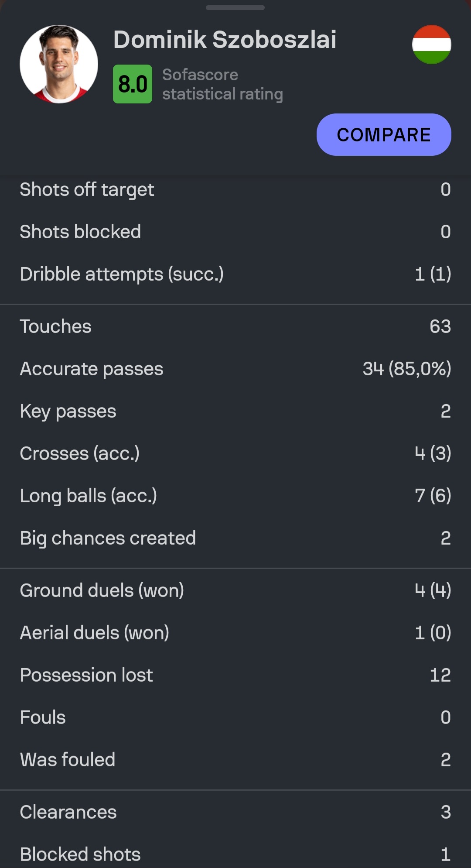Tap the Was fouled stat row
This screenshot has width=471, height=868.
235,760
